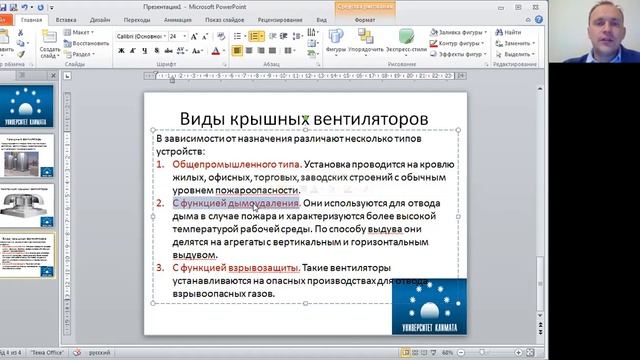Toggle Strikethrough (abc) formatting
Screen dimensions: 640x360
pyautogui.click(x=168, y=51)
